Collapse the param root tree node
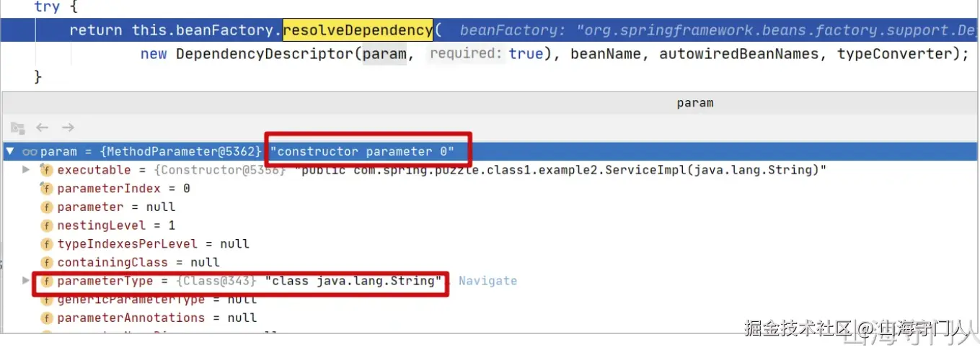 [9, 151]
